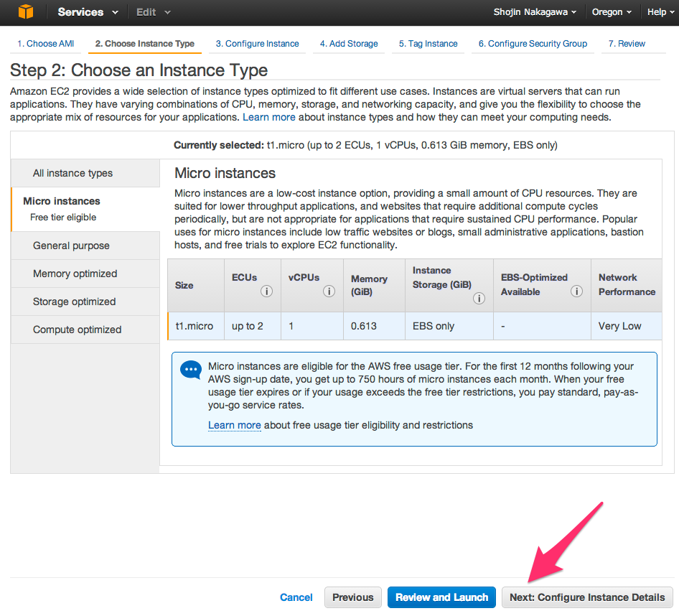Select All instance types in sidebar
Image resolution: width=679 pixels, height=616 pixels.
85,173
